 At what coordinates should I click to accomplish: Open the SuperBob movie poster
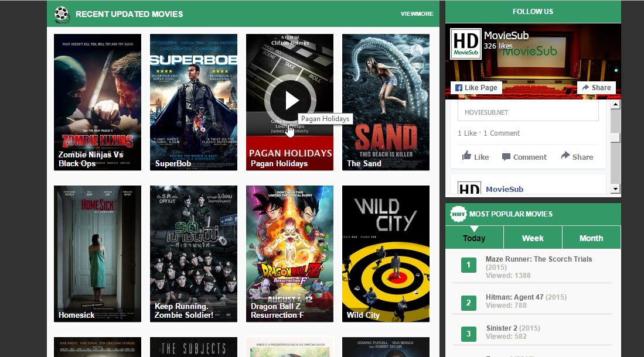(193, 102)
